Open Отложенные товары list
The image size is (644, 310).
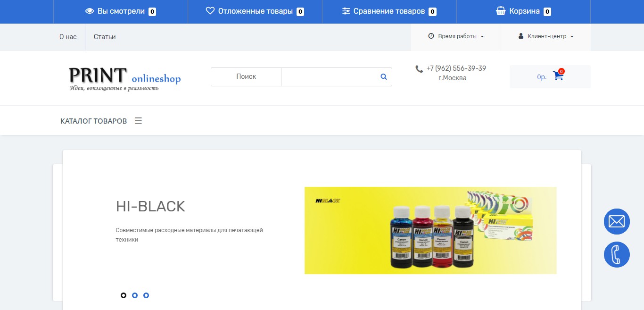(x=255, y=11)
